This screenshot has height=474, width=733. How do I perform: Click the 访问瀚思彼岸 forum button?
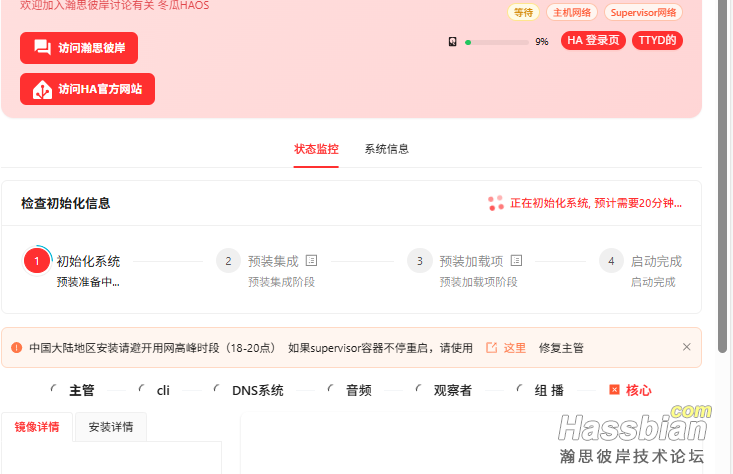tap(79, 48)
